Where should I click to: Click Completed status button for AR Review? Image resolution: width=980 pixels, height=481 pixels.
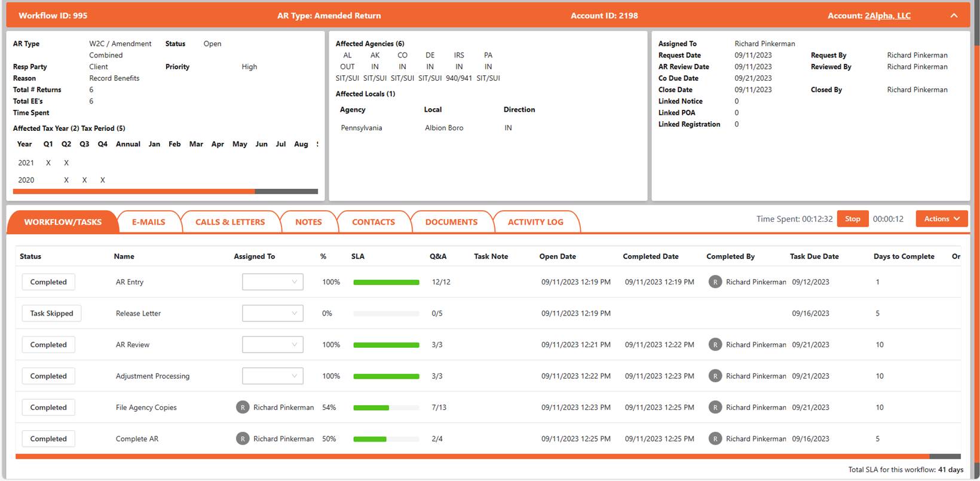pos(48,345)
